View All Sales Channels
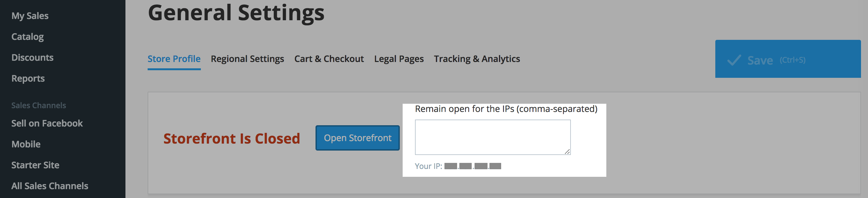The width and height of the screenshot is (868, 198). click(50, 186)
